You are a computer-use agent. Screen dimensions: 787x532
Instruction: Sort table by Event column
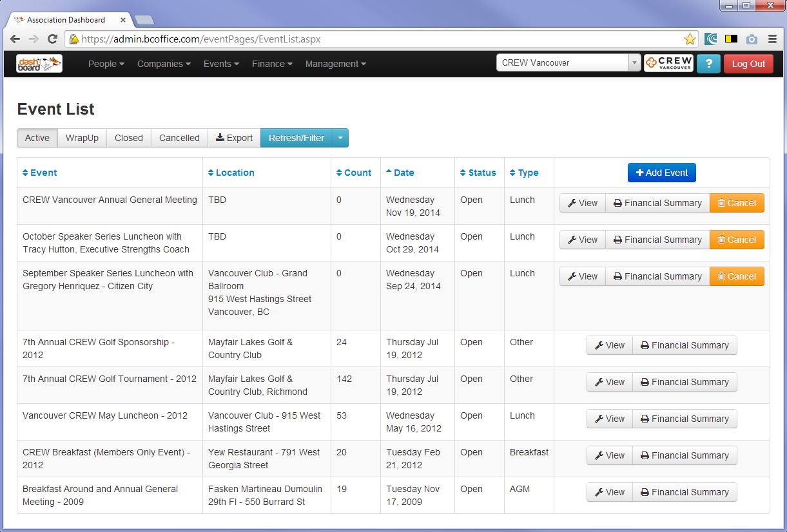point(40,173)
